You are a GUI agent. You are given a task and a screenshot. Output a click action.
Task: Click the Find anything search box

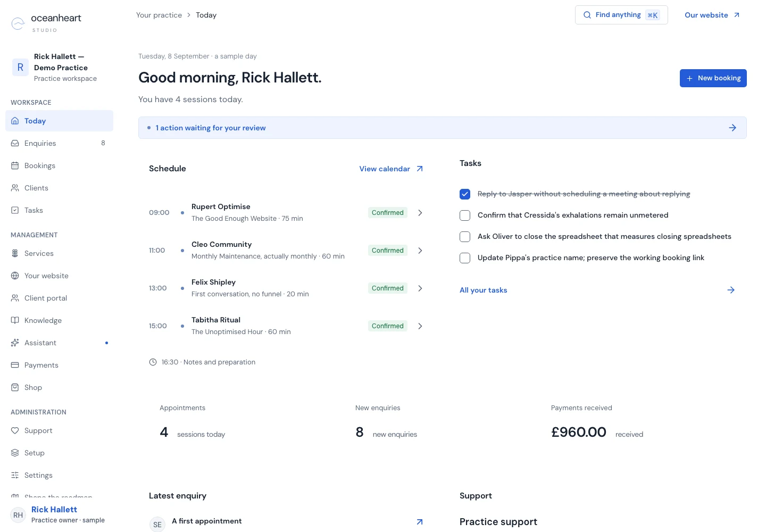(621, 15)
